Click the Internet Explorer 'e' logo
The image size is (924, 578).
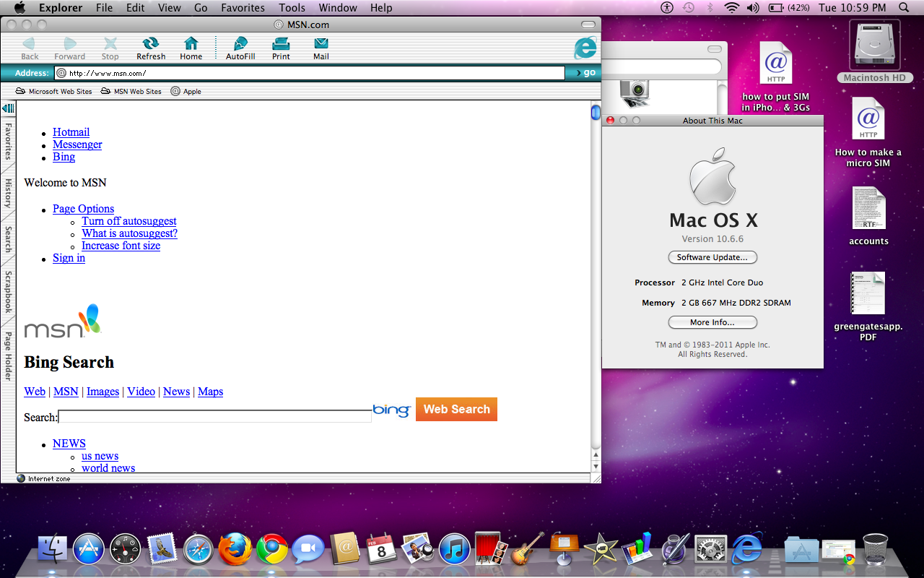(585, 48)
